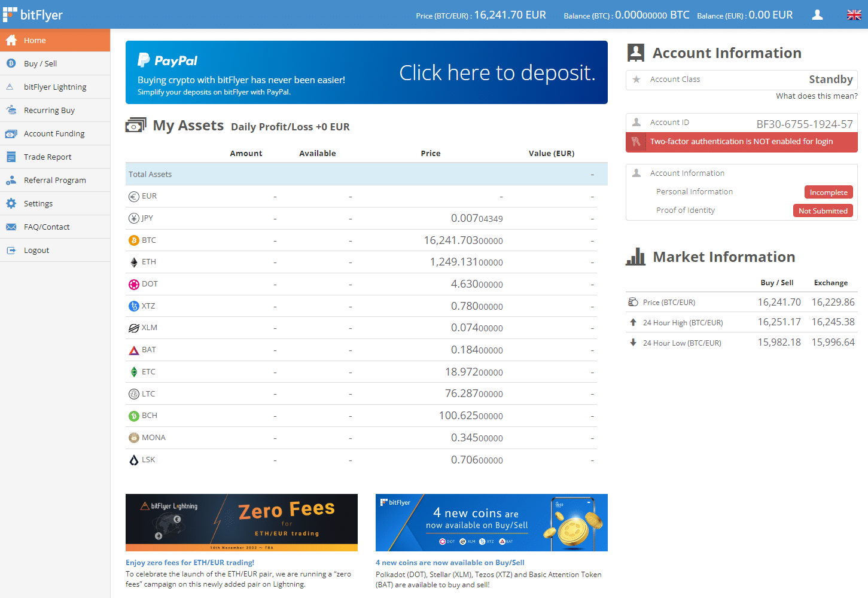Click the ETH diamond icon in assets
The image size is (868, 598).
tap(134, 262)
